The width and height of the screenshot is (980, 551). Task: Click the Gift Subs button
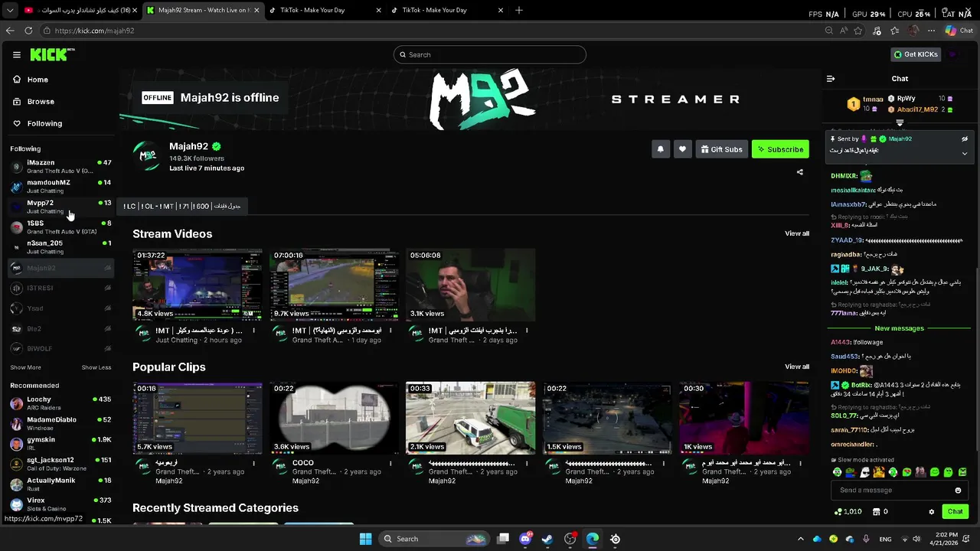point(721,149)
